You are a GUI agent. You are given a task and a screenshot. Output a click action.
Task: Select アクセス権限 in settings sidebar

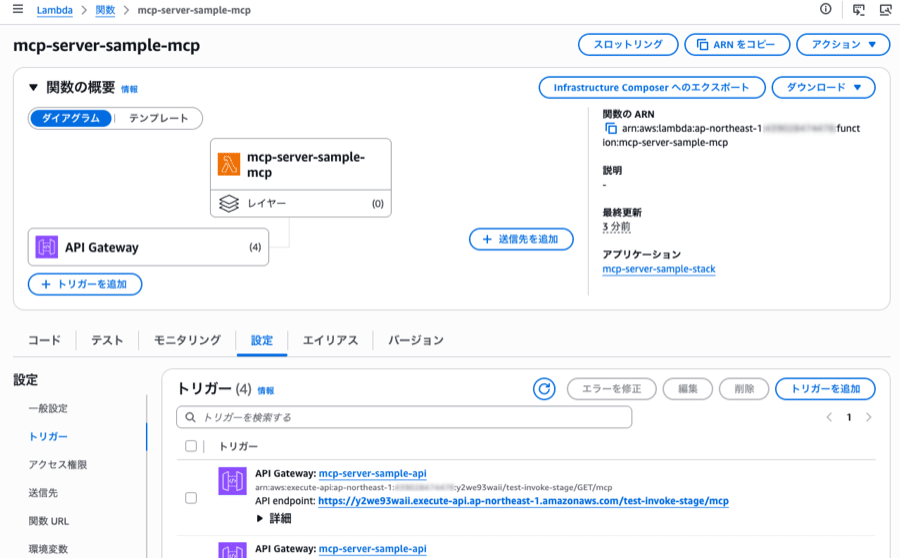[x=57, y=464]
